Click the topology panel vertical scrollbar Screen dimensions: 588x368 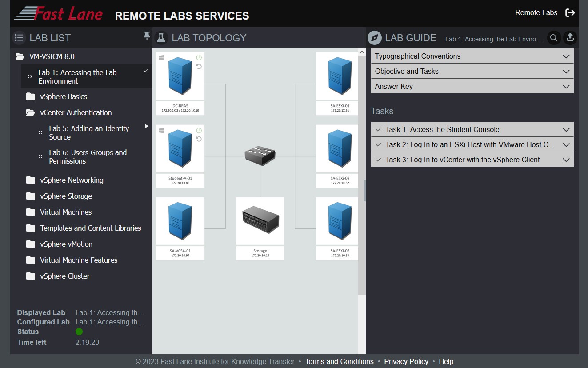pyautogui.click(x=362, y=172)
